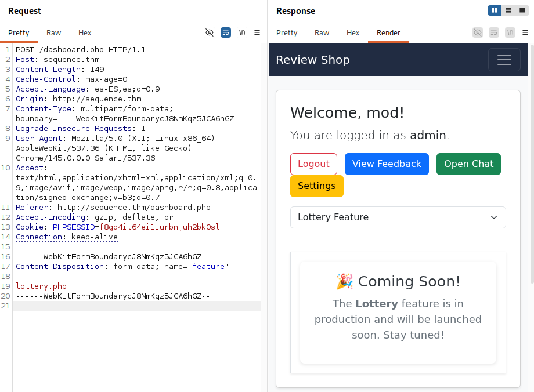Open the Lottery Feature dropdown
Screen dimensions: 534x392
click(398, 217)
